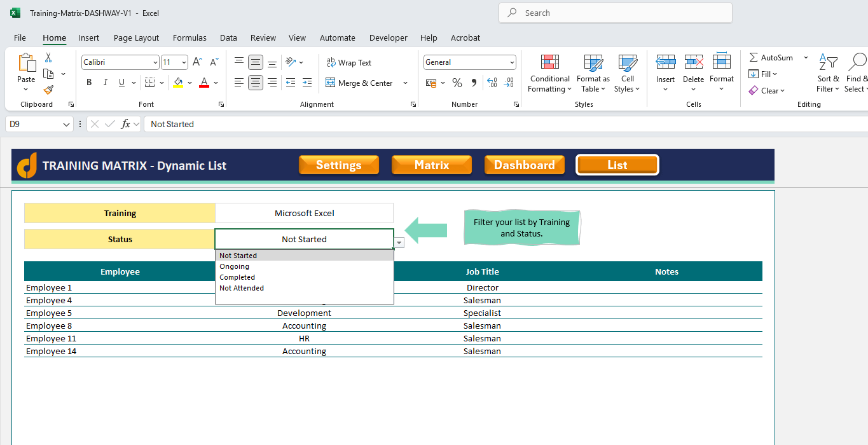Open the font size dropdown

[x=184, y=62]
